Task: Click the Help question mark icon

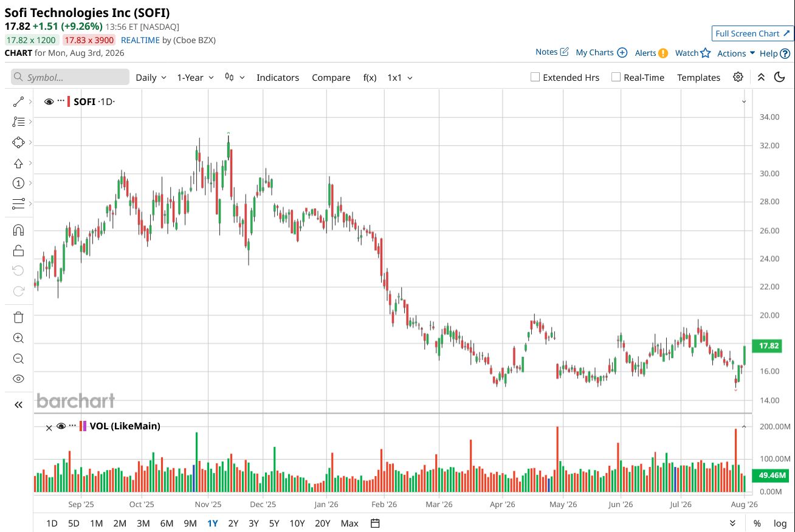Action: 785,53
